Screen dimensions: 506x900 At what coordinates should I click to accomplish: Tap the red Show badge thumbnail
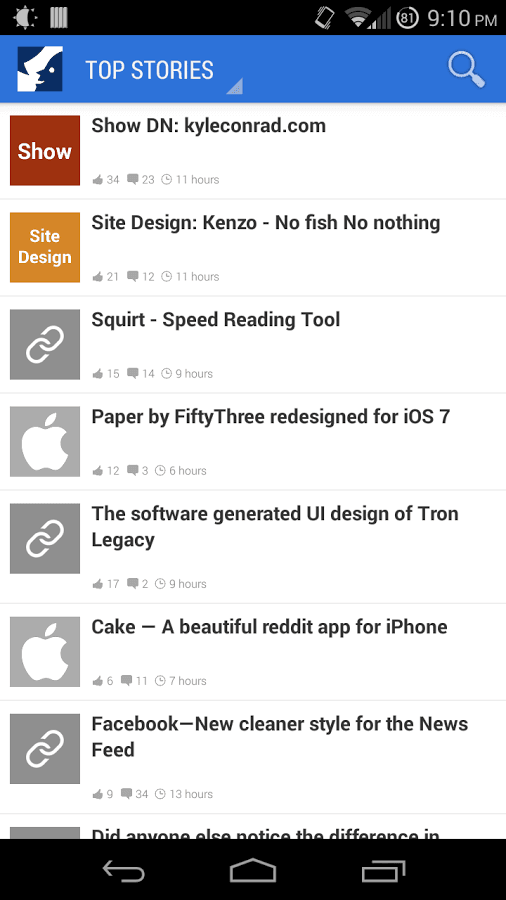click(x=45, y=150)
